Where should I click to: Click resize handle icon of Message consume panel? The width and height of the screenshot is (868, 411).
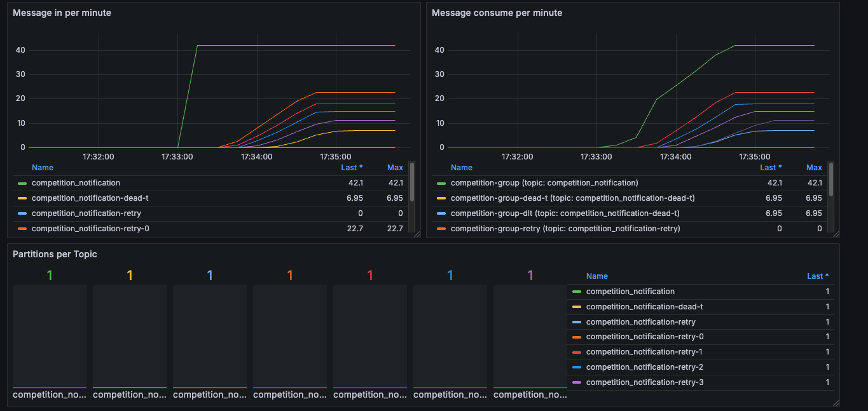tap(836, 234)
